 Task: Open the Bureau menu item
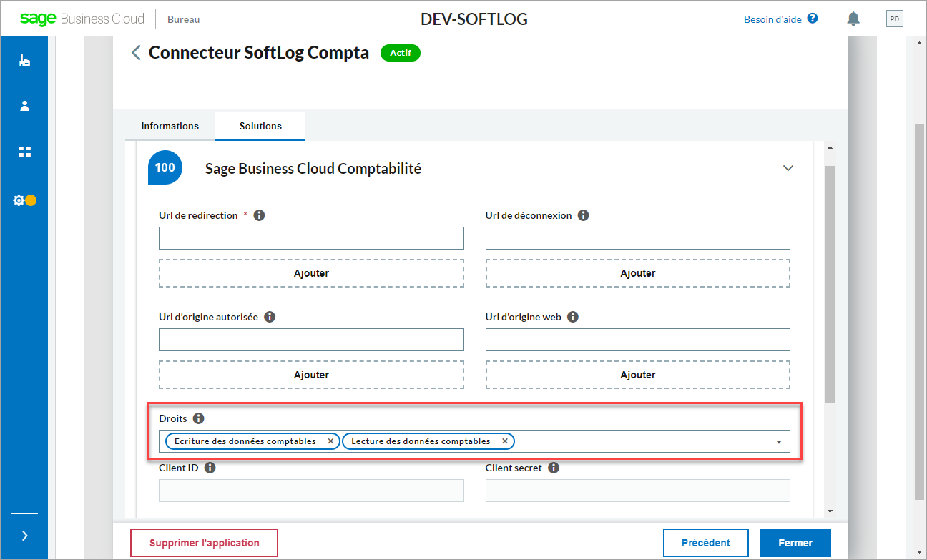pyautogui.click(x=184, y=19)
